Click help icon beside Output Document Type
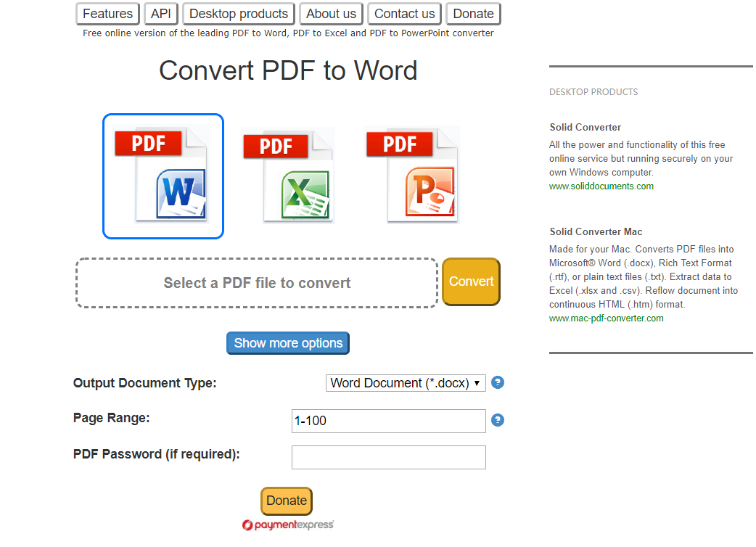The width and height of the screenshot is (756, 547). (498, 382)
